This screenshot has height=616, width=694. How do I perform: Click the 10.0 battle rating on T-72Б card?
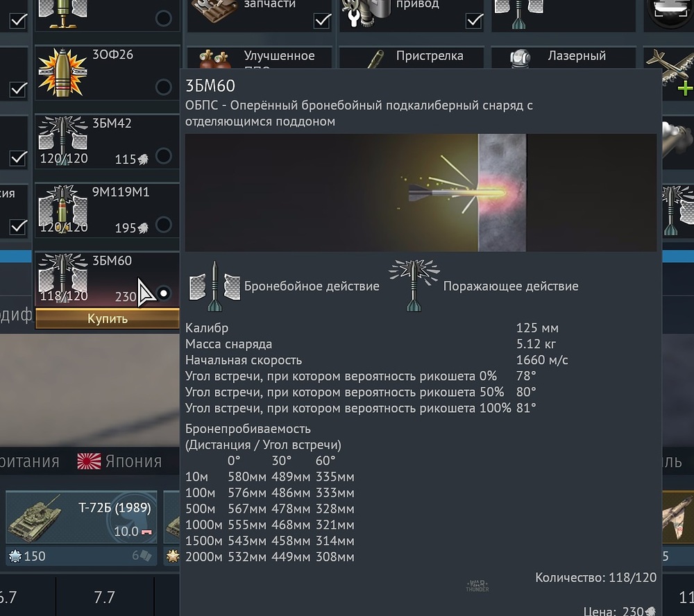[x=126, y=531]
